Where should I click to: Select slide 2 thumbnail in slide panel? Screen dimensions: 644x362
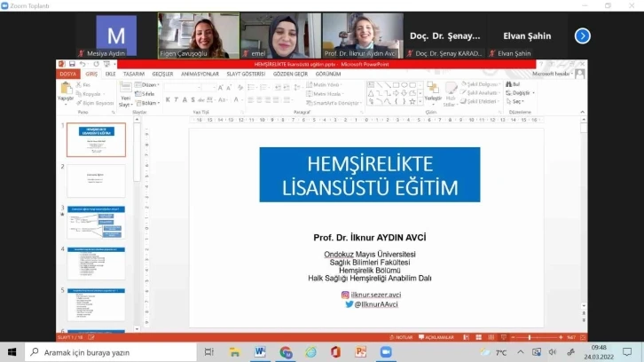click(96, 181)
